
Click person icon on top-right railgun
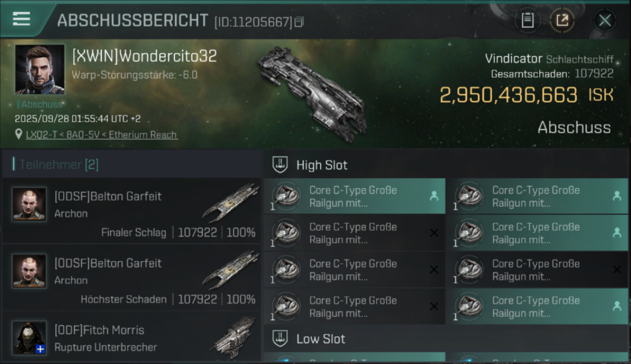(x=617, y=196)
